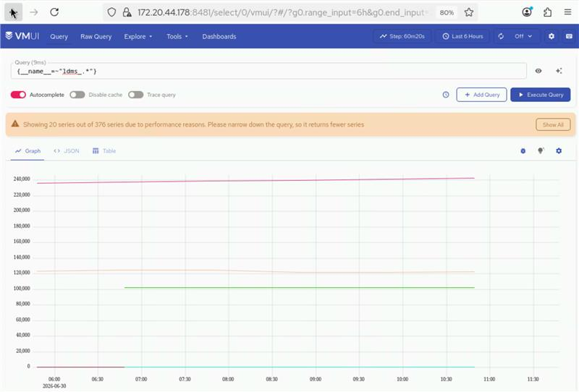The height and width of the screenshot is (392, 579).
Task: Click first graph options icon beside tabs
Action: [523, 151]
